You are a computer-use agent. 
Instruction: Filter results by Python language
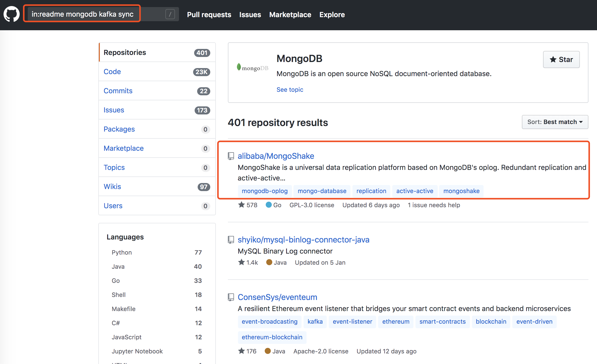click(157, 252)
